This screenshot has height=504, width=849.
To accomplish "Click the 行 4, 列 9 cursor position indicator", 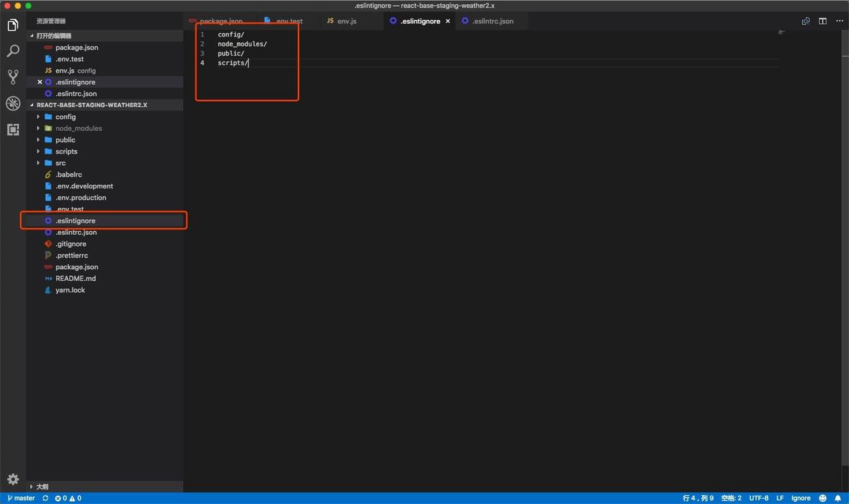I will pos(698,498).
